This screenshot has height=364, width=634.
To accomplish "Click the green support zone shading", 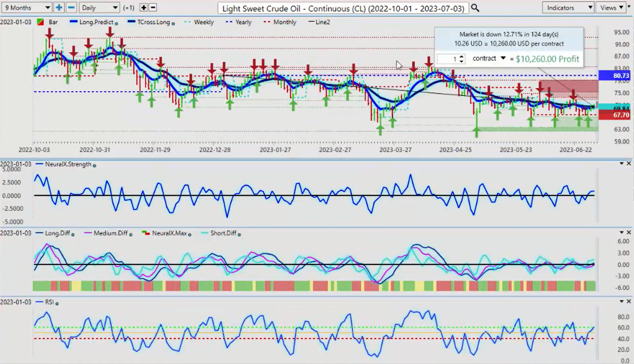I will tap(537, 129).
